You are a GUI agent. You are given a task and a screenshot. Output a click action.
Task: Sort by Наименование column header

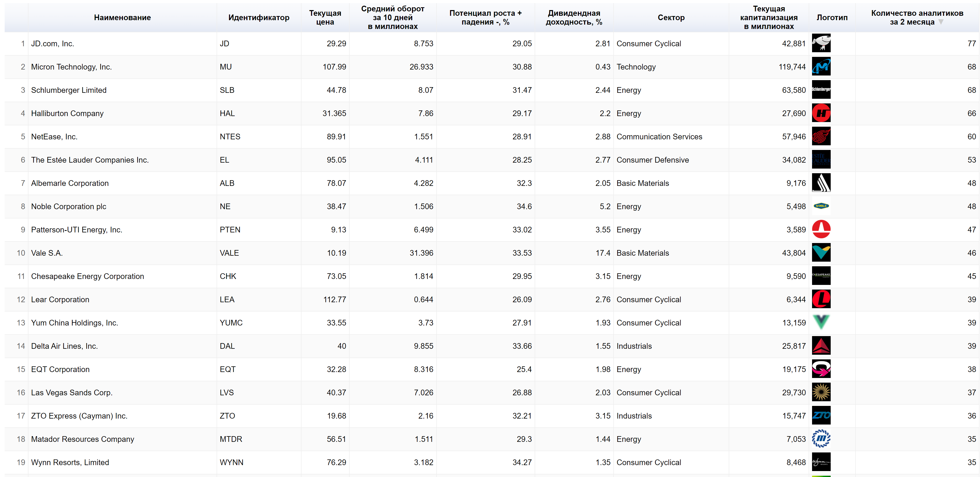coord(122,18)
